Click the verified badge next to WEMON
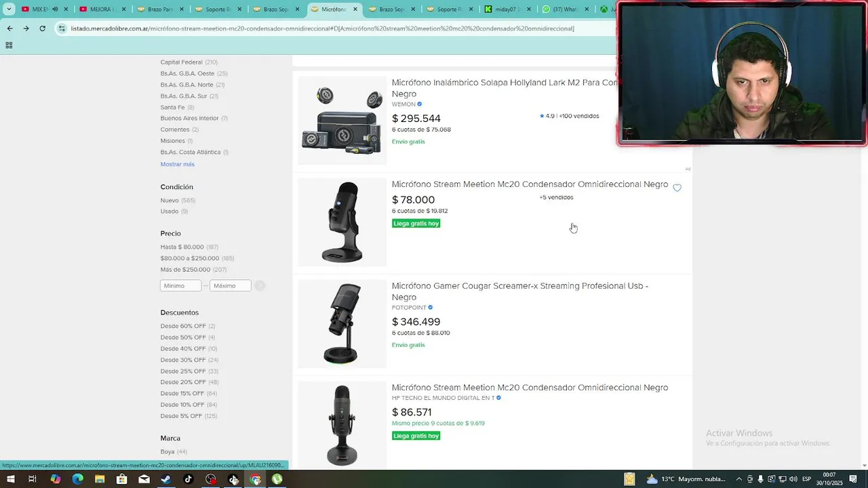 (420, 104)
